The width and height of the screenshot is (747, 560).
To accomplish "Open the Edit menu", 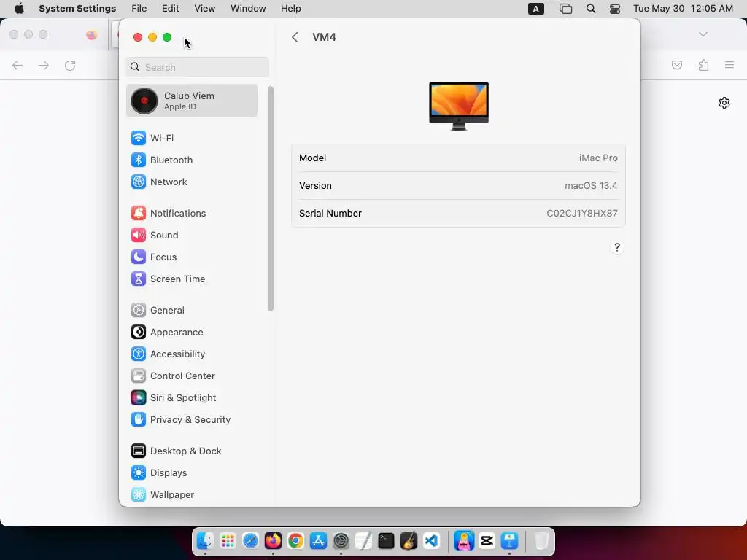I will (x=170, y=9).
